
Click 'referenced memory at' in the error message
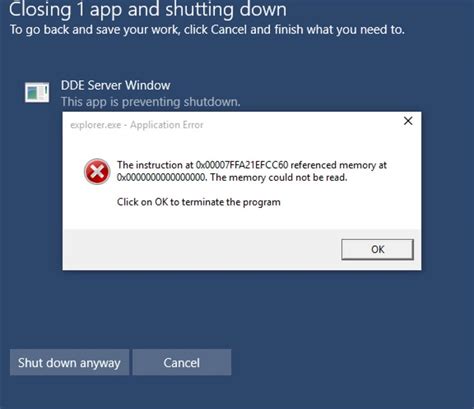coord(339,165)
